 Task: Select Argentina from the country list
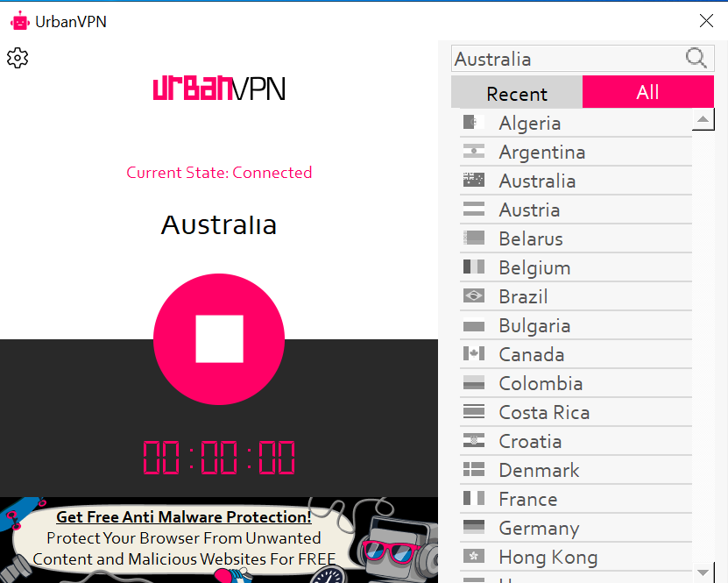pos(576,152)
